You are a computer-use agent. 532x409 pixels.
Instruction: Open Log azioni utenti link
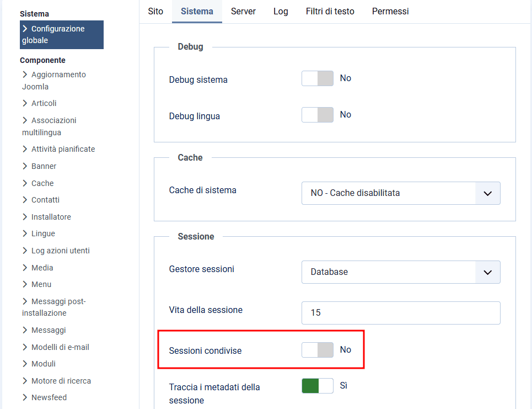pos(60,251)
